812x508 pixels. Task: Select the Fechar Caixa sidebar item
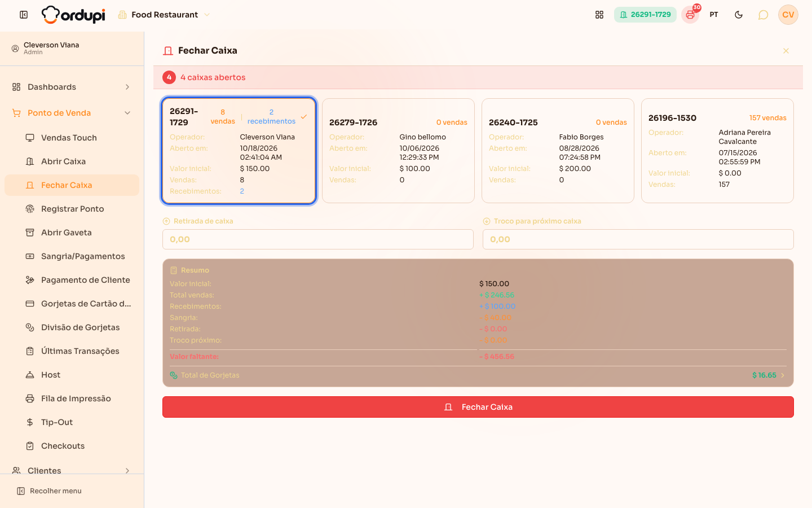tap(72, 185)
